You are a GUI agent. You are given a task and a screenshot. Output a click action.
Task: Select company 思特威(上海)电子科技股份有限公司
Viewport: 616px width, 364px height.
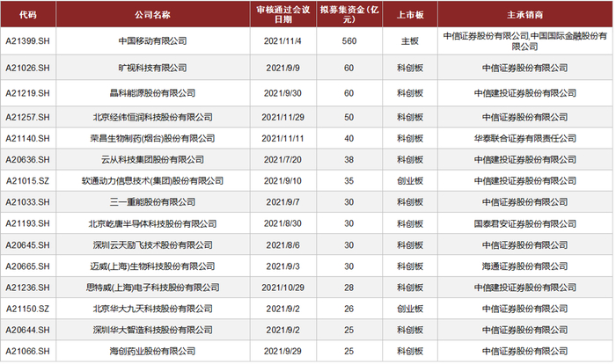tap(153, 288)
